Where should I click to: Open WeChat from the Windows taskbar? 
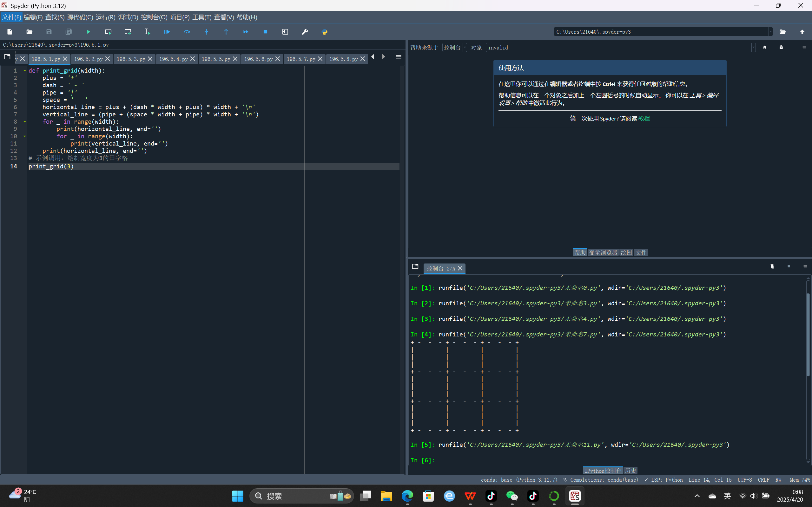(x=512, y=496)
